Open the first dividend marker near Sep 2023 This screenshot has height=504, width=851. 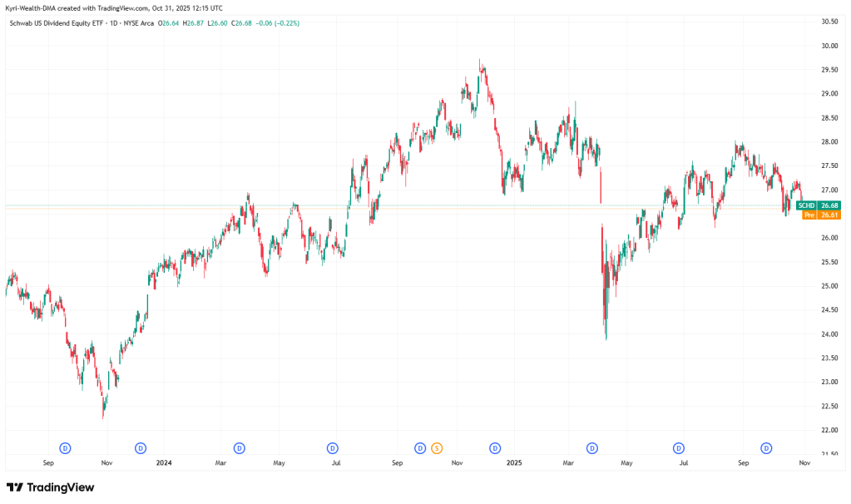[66, 448]
